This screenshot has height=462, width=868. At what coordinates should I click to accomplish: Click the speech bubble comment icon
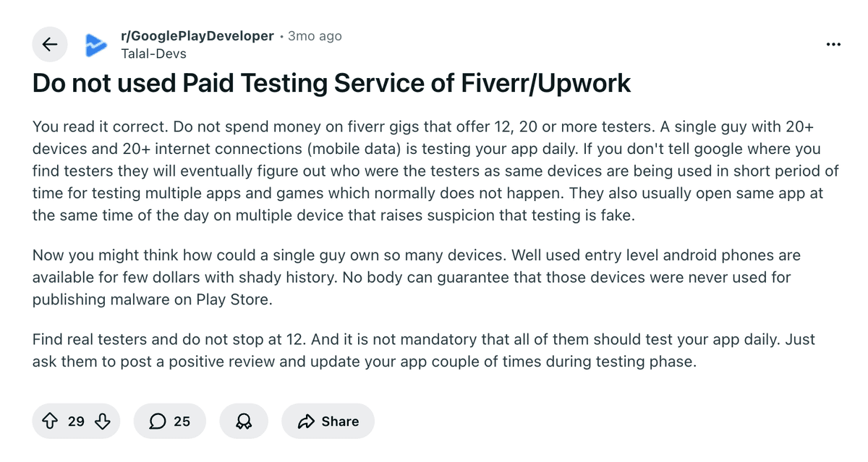point(157,421)
